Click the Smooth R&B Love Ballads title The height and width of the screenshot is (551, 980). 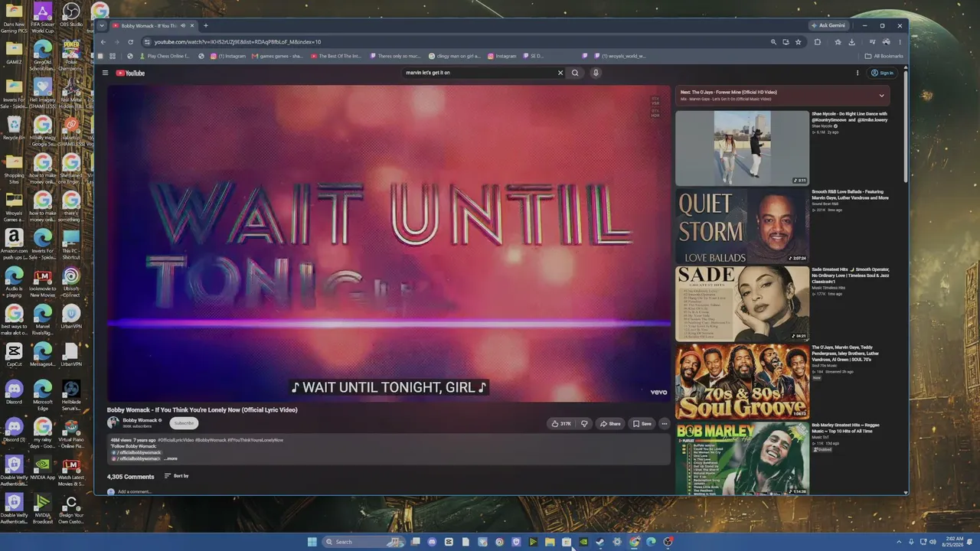click(x=851, y=194)
